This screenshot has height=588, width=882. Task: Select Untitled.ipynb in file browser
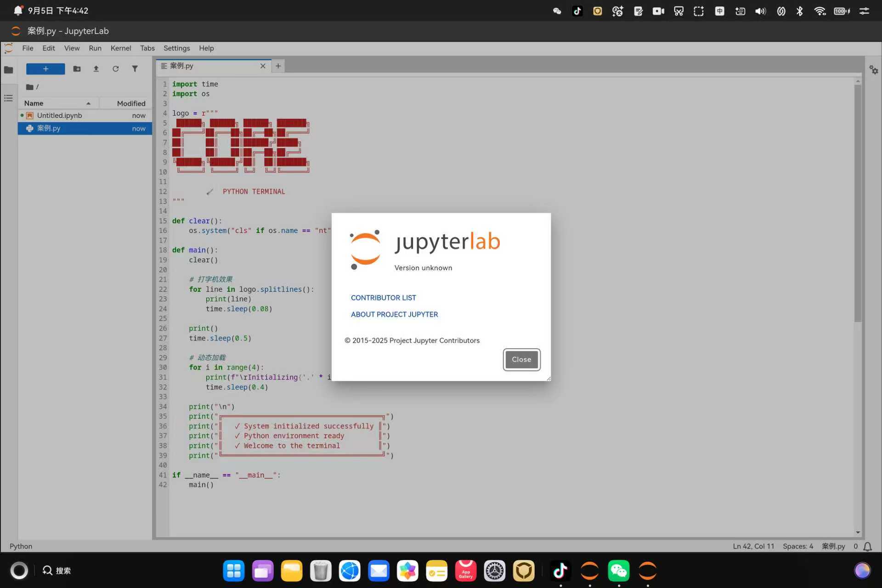(x=85, y=116)
